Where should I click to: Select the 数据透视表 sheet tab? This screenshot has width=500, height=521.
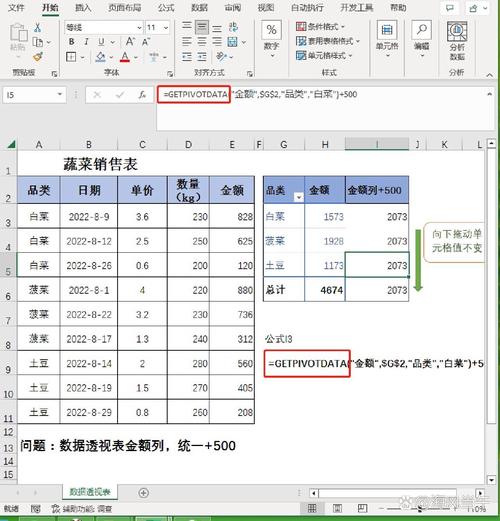(x=90, y=492)
